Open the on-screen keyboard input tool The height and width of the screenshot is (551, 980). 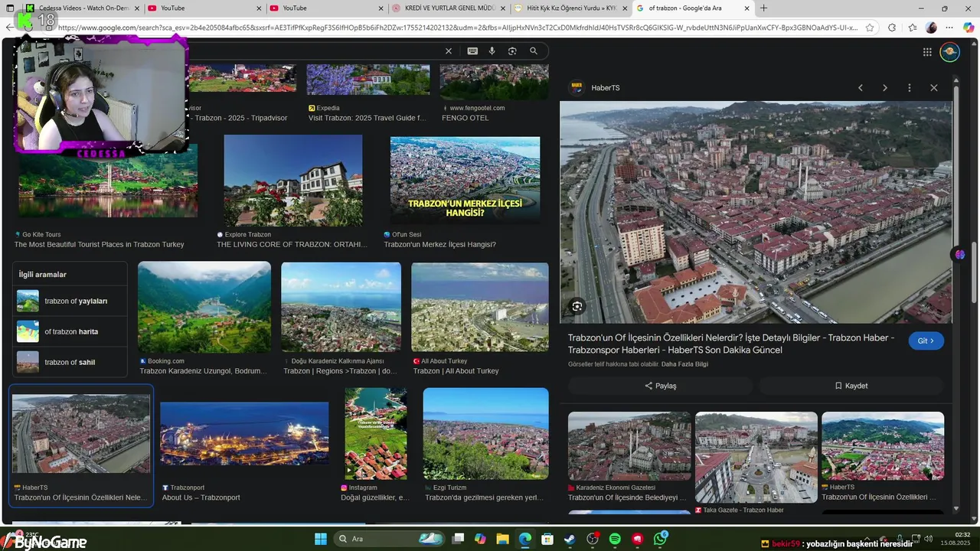click(472, 51)
